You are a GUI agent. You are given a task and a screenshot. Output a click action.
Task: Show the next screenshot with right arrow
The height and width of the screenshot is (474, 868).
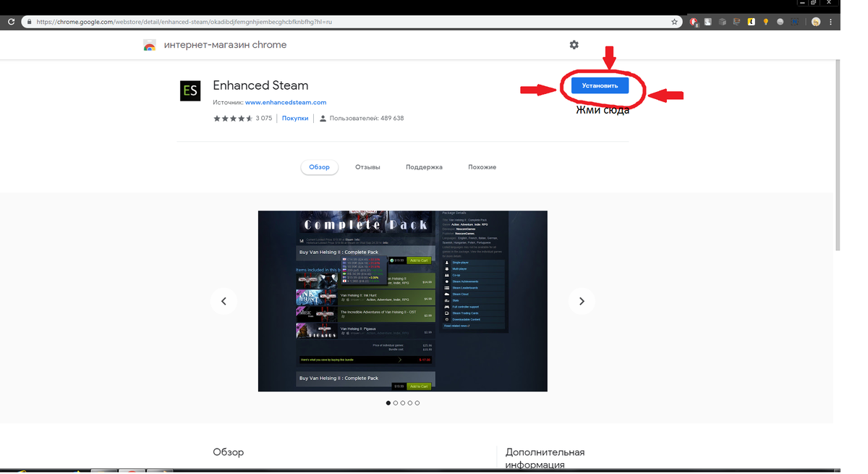[582, 301]
